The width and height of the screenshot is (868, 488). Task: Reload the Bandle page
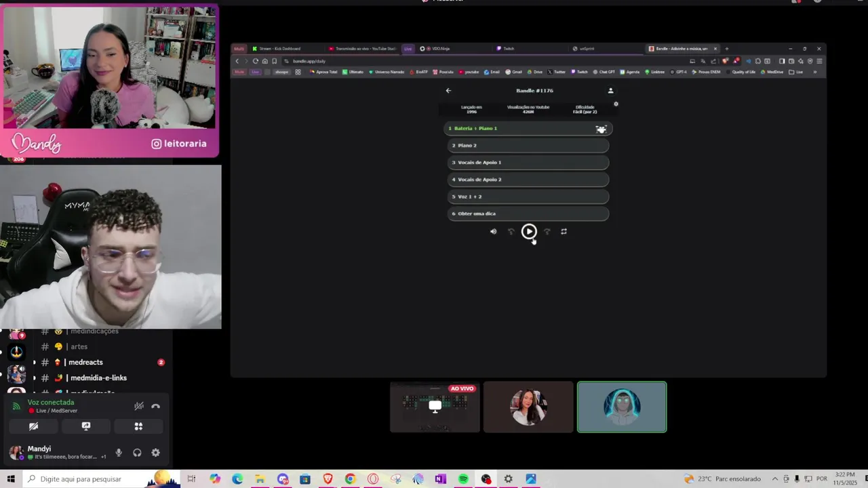pos(255,61)
